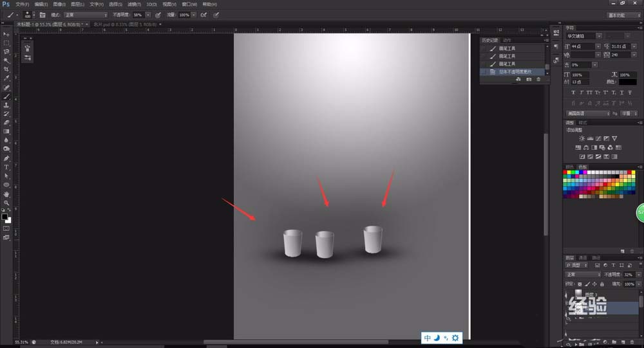The width and height of the screenshot is (644, 348).
Task: Toggle lock transparent pixels checkerboard icon
Action: click(580, 284)
